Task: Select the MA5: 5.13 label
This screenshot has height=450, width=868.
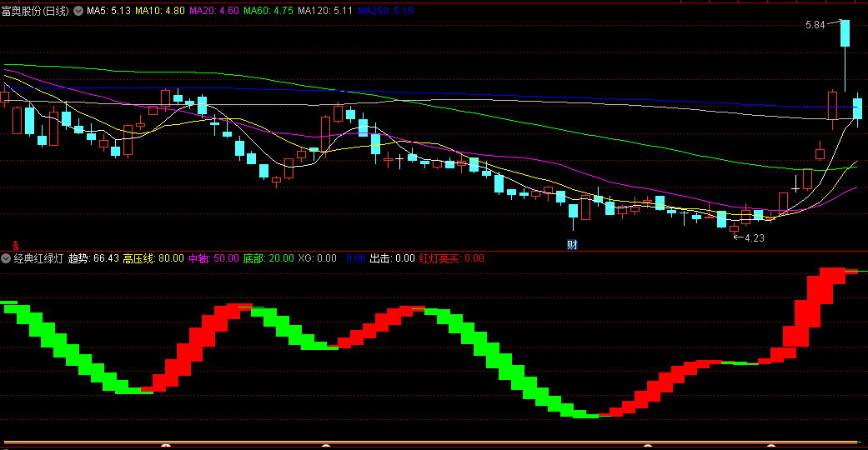Action: click(108, 11)
